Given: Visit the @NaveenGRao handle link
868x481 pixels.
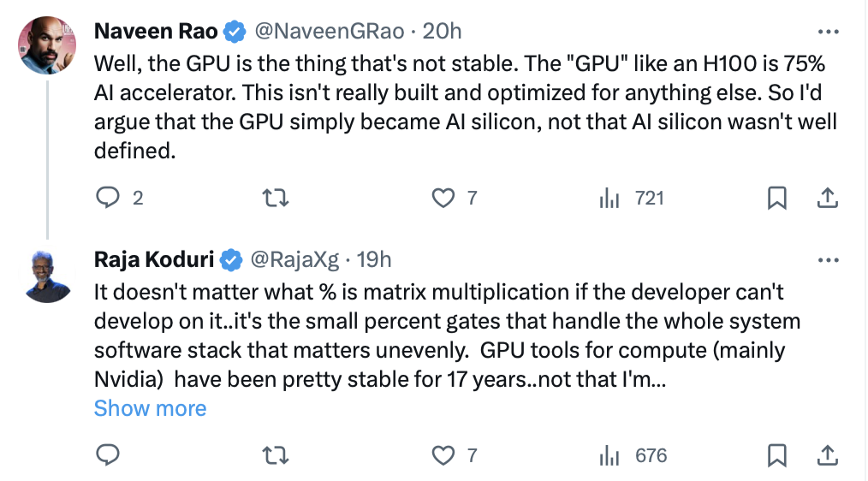Looking at the screenshot, I should tap(327, 32).
